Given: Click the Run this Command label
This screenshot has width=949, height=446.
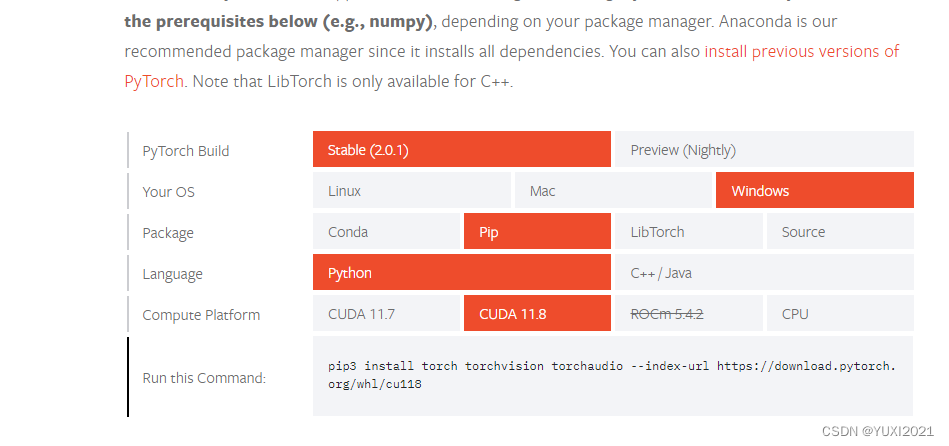Looking at the screenshot, I should coord(204,378).
